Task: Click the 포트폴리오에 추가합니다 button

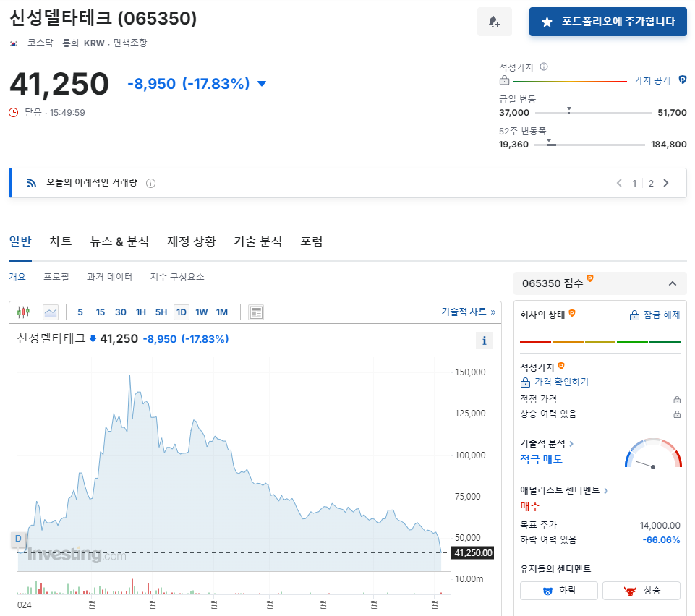Action: (607, 21)
